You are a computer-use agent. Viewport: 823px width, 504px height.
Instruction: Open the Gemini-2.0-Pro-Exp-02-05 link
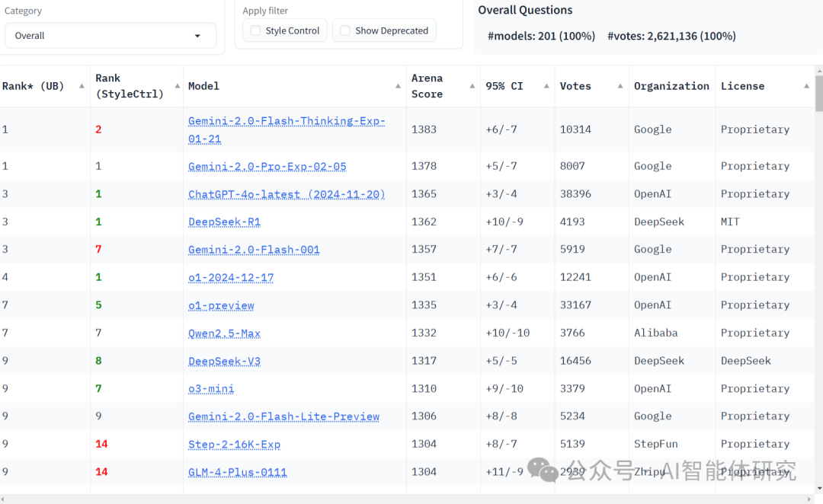coord(267,166)
